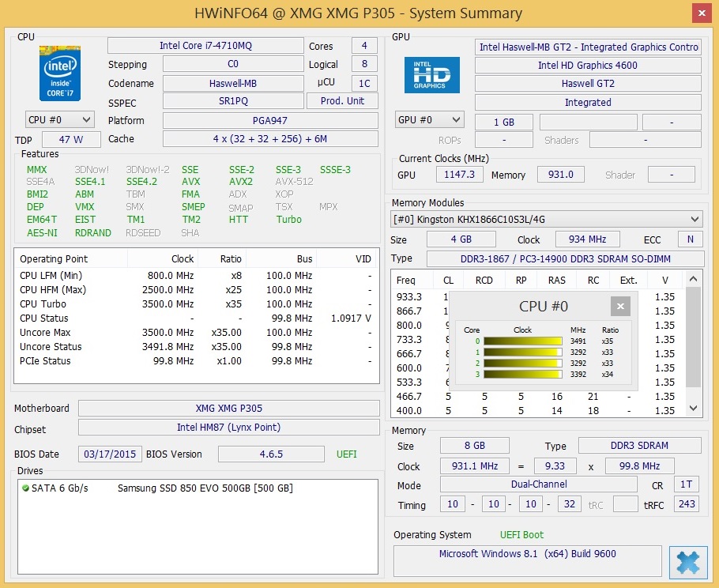This screenshot has width=719, height=588.
Task: Click the memory timings vertical scrollbar thumb
Action: tap(694, 337)
